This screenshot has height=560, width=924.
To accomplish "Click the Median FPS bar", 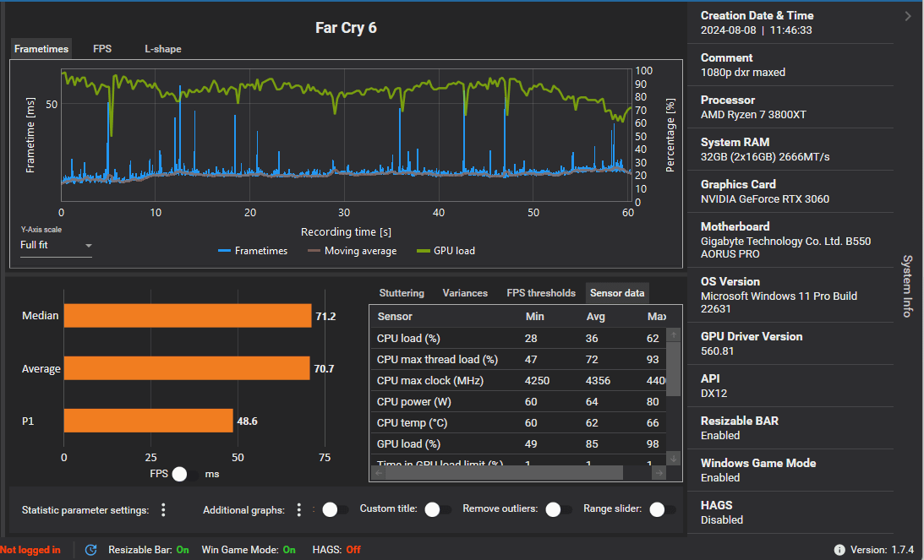I will 188,316.
